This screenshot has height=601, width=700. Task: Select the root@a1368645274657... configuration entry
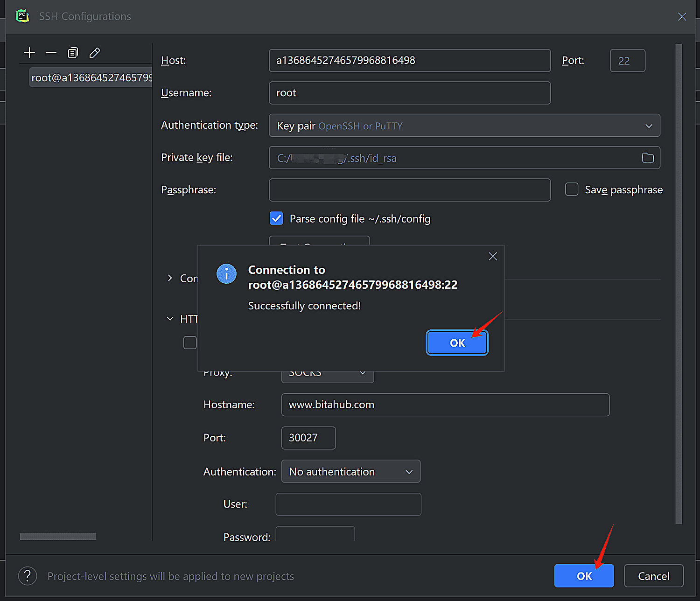(x=91, y=77)
